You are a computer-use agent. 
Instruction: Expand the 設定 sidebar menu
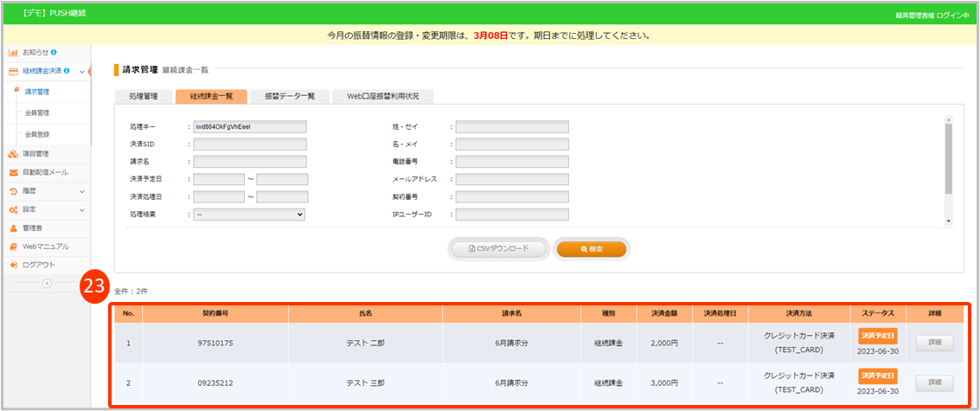pyautogui.click(x=81, y=209)
